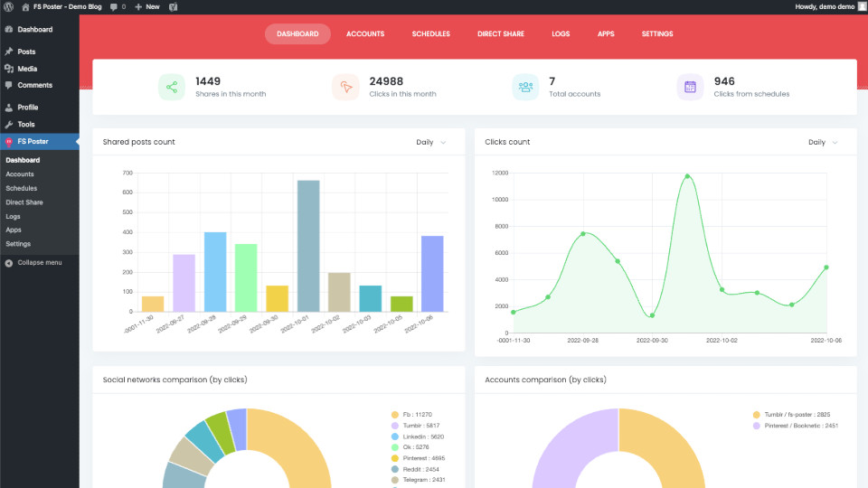Switch to the ACCOUNTS tab
868x488 pixels.
pyautogui.click(x=365, y=33)
